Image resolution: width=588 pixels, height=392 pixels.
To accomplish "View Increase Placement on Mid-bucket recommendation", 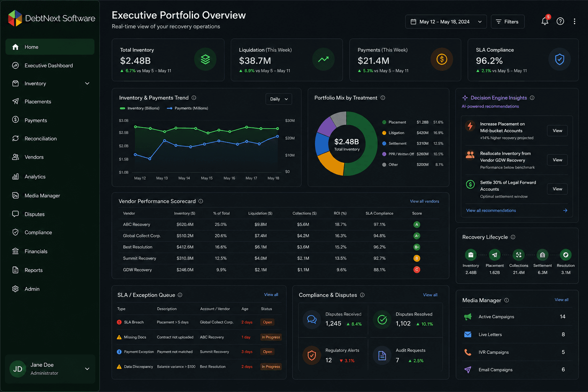I will [x=557, y=131].
